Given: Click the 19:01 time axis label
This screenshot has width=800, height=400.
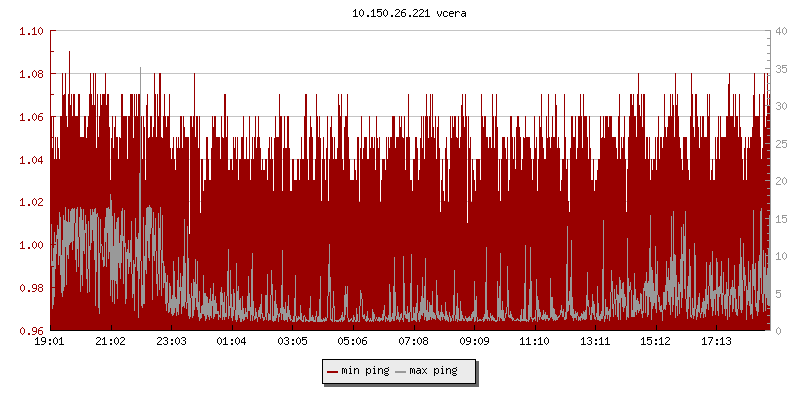Looking at the screenshot, I should [50, 342].
